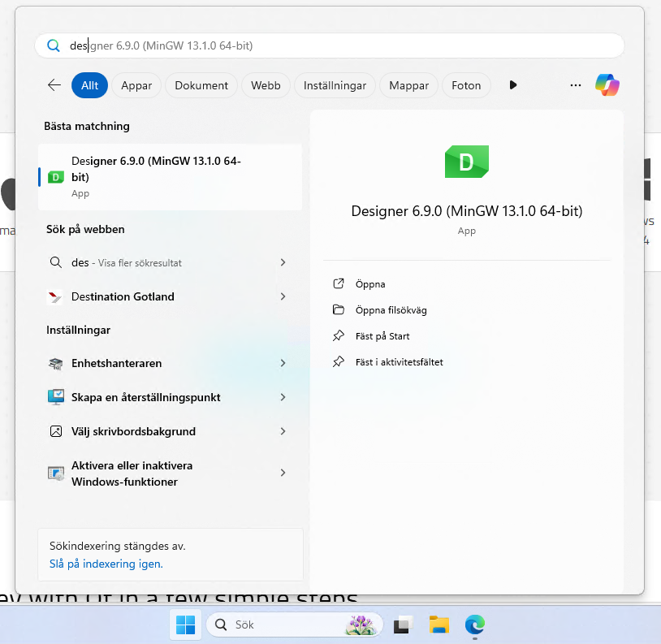661x644 pixels.
Task: Click the Destination Gotland site icon
Action: coord(55,296)
